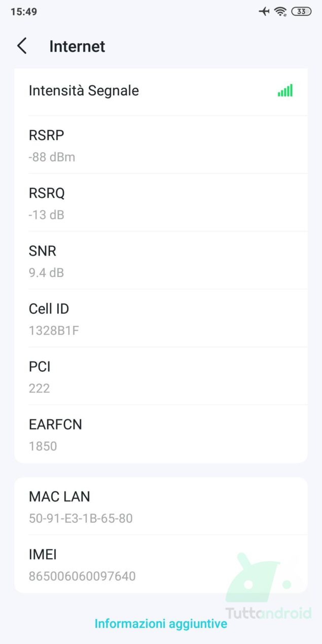Select the RSRP entry
The image size is (322, 644).
click(x=161, y=145)
